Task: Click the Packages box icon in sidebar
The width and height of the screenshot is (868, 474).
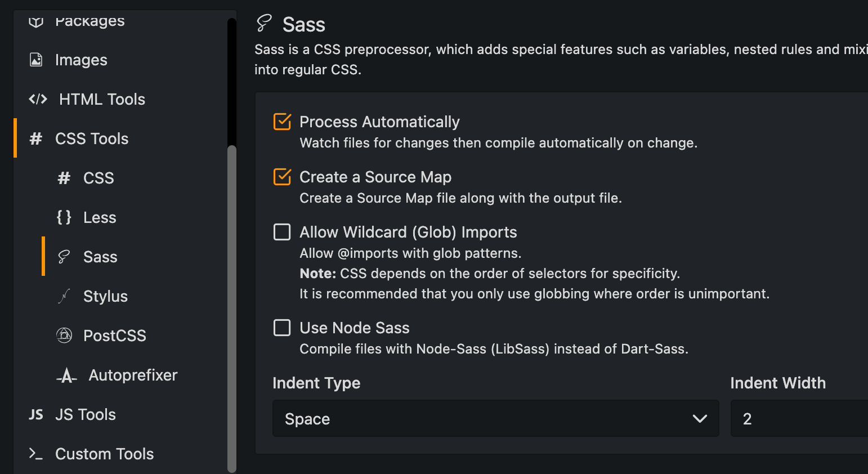Action: [x=36, y=21]
